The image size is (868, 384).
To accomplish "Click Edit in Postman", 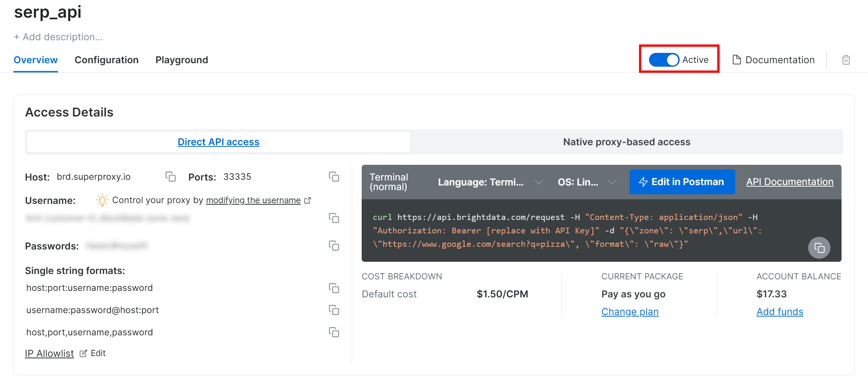I will [682, 182].
